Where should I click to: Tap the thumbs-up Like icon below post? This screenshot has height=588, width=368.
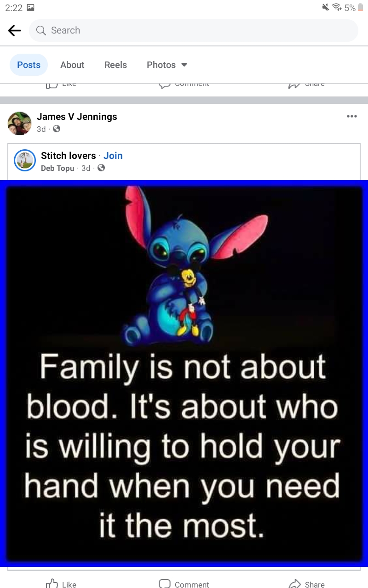[x=52, y=583]
